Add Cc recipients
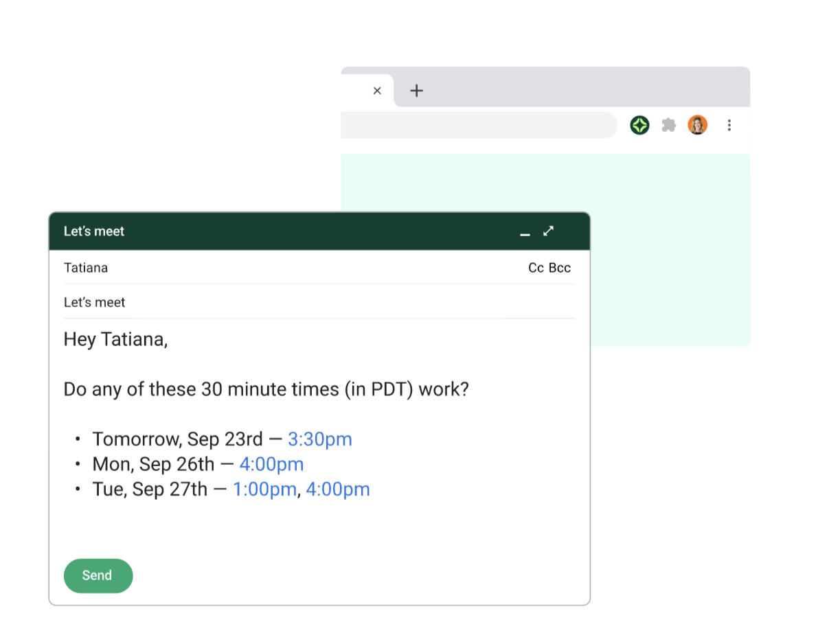This screenshot has width=816, height=644. 536,268
